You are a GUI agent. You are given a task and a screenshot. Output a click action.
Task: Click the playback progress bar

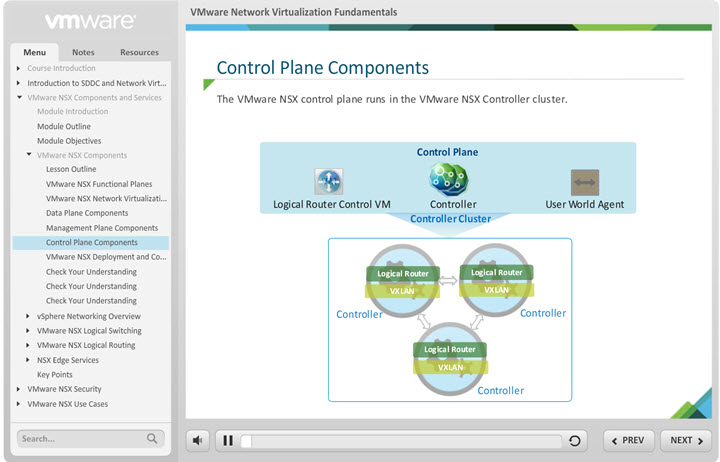pos(401,441)
